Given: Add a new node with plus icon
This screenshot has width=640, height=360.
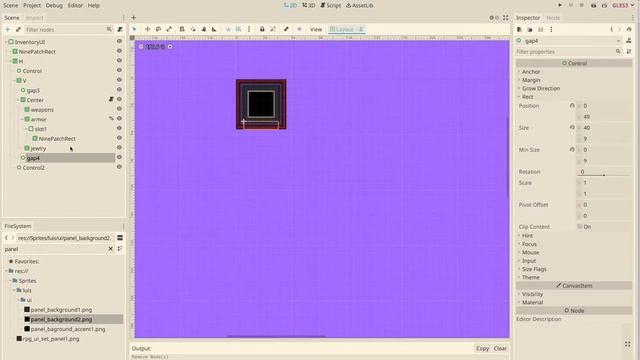Looking at the screenshot, I should 7,29.
